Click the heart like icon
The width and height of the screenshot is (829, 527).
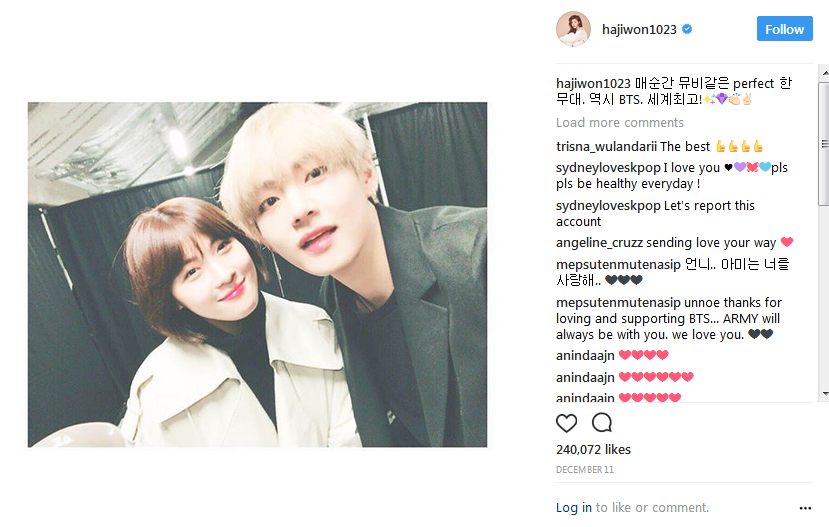point(566,423)
